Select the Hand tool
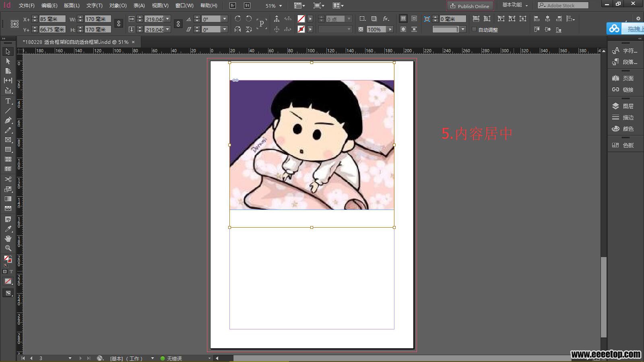644x362 pixels. (x=8, y=239)
